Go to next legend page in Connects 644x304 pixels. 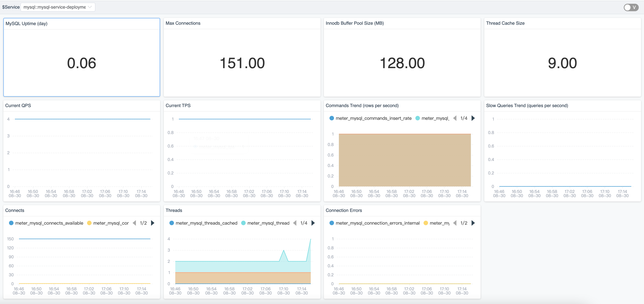click(153, 223)
